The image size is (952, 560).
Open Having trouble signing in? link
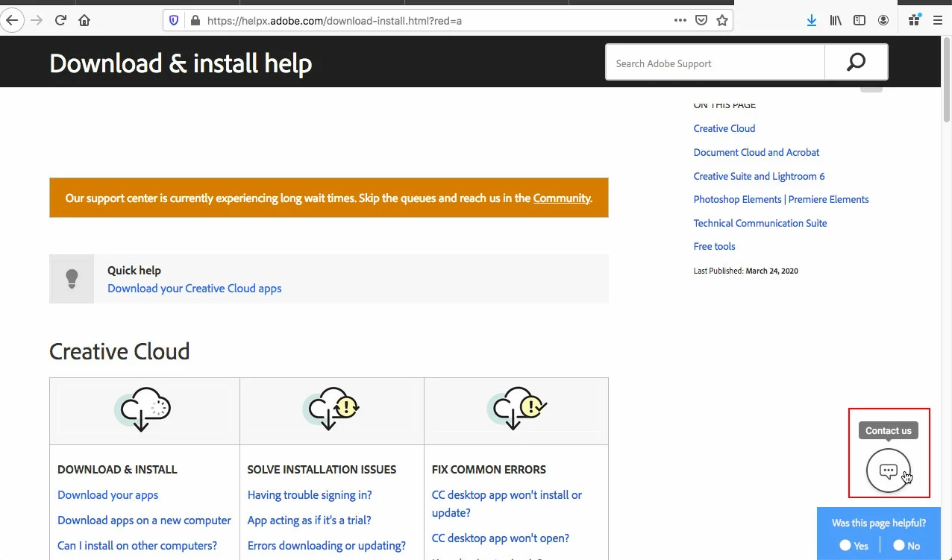coord(310,494)
